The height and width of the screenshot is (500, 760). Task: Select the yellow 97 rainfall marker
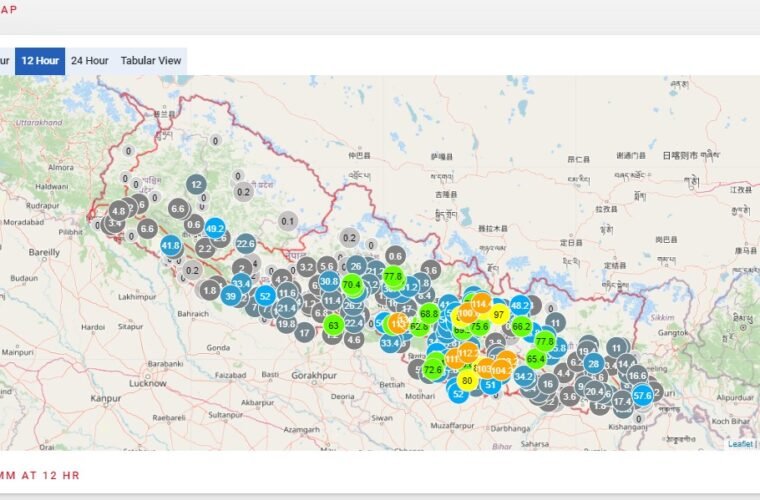coord(499,314)
